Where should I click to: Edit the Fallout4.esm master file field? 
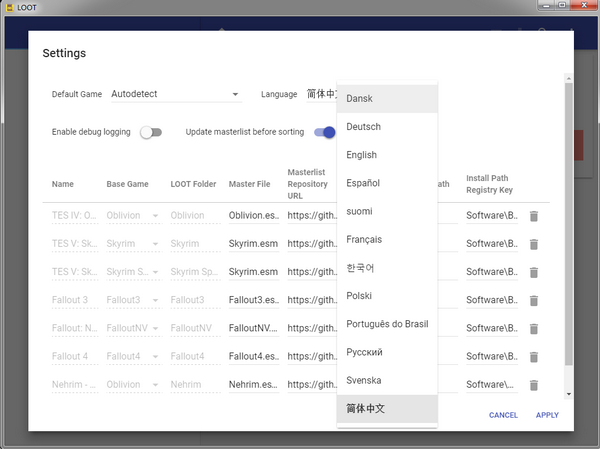(x=253, y=357)
